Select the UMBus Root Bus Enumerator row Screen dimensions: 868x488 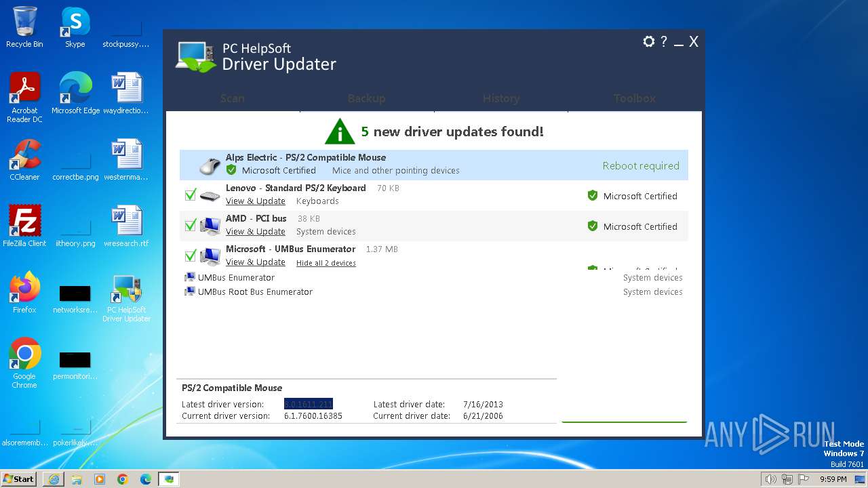[x=434, y=291]
